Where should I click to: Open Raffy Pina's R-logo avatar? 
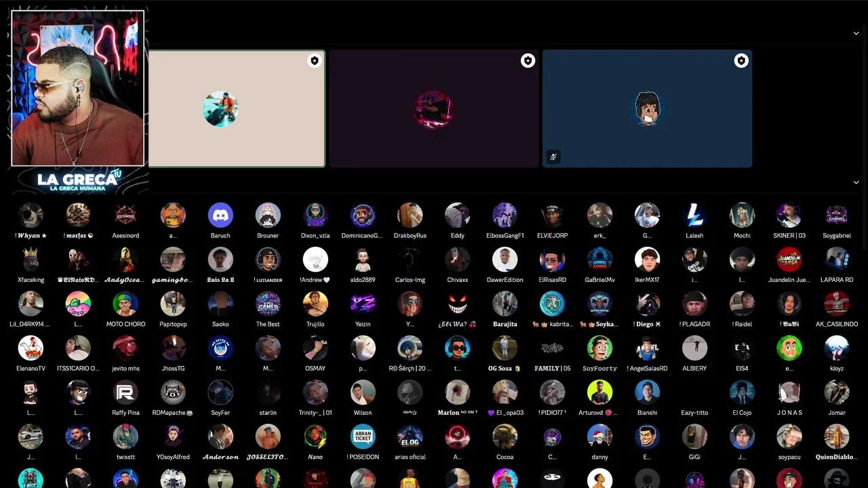point(125,392)
